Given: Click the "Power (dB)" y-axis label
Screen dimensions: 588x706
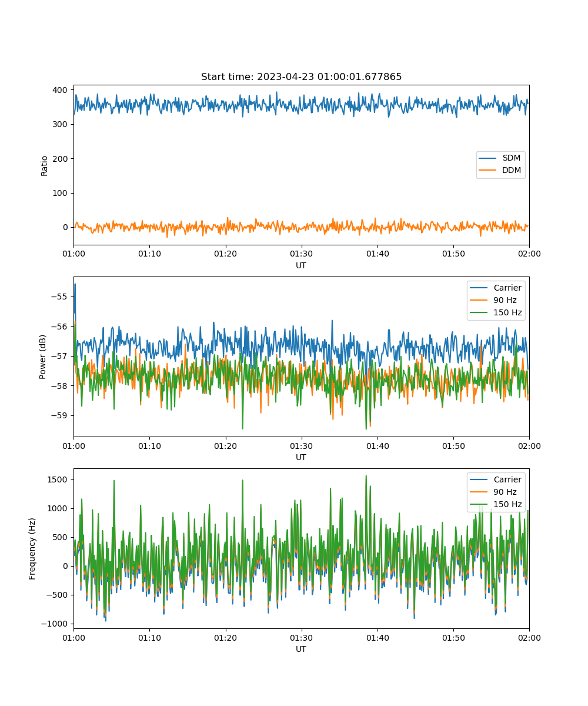Looking at the screenshot, I should pyautogui.click(x=43, y=357).
